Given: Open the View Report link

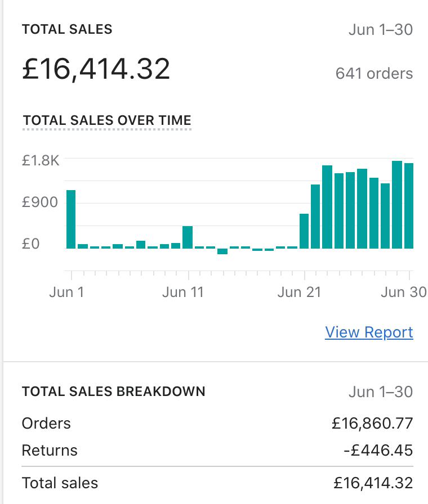Looking at the screenshot, I should coord(369,332).
